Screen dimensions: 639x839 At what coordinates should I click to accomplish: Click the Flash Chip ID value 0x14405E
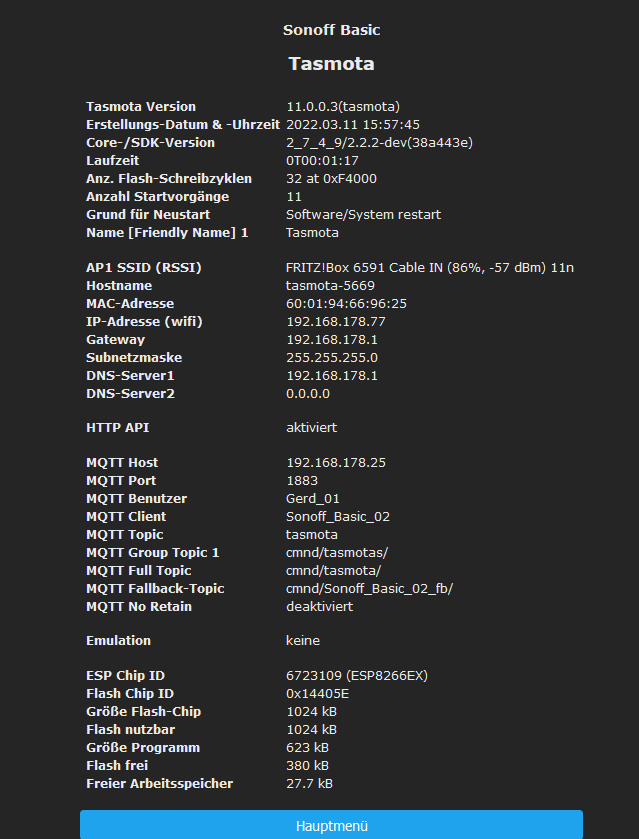pyautogui.click(x=317, y=694)
